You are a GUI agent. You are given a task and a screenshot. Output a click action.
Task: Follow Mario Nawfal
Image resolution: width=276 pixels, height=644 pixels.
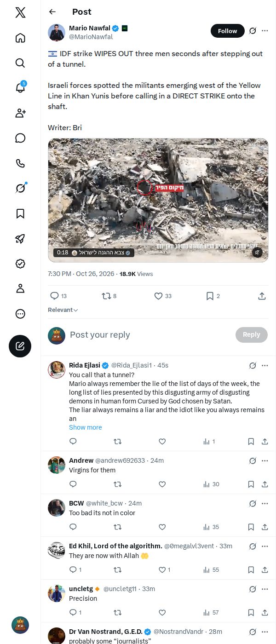click(x=227, y=31)
